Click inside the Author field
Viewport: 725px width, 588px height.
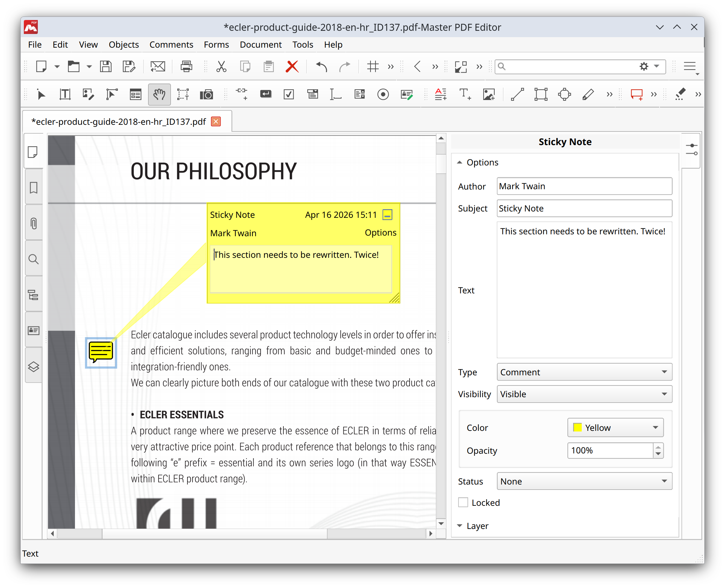(x=584, y=186)
